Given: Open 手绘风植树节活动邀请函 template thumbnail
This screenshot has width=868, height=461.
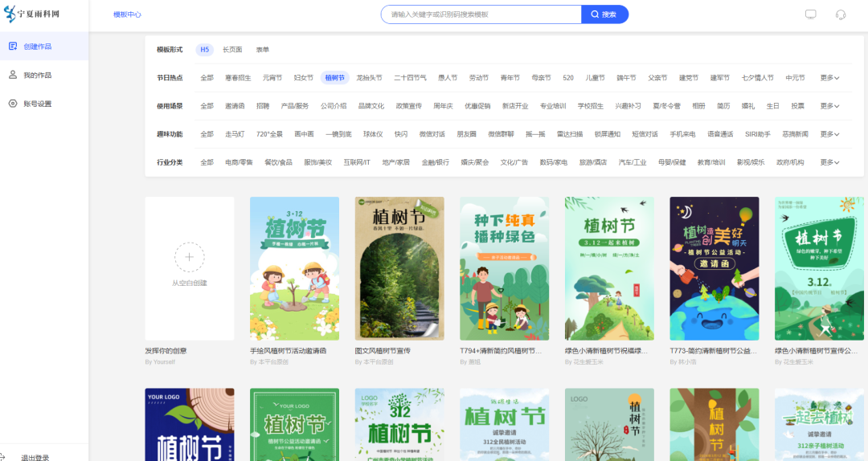Looking at the screenshot, I should [294, 268].
